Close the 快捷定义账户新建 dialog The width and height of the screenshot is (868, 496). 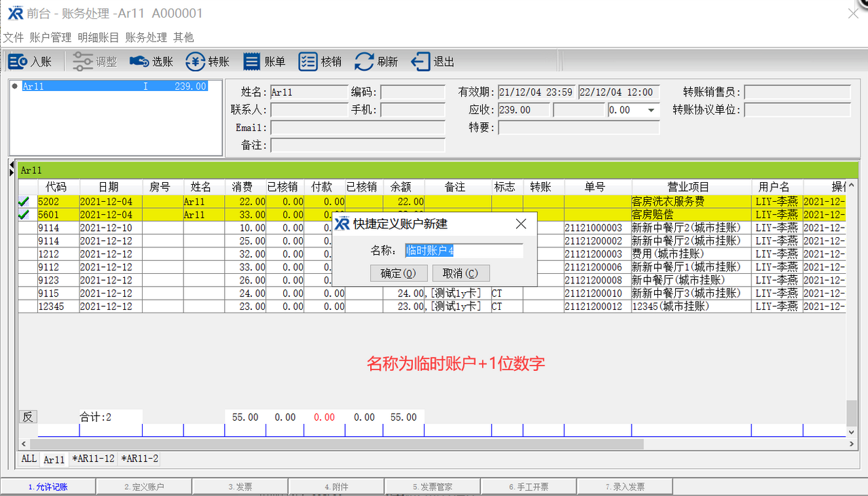tap(521, 224)
